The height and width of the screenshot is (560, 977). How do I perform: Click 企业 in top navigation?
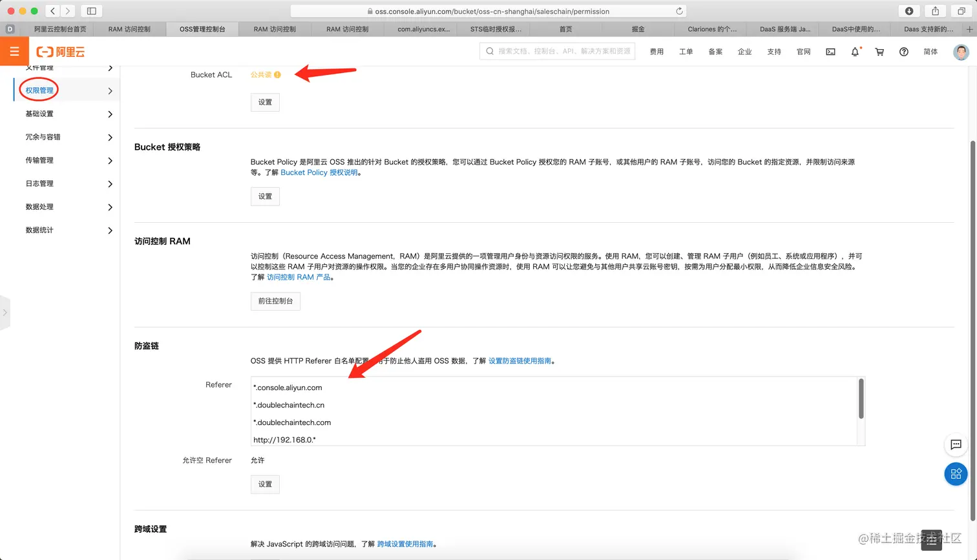pyautogui.click(x=744, y=52)
